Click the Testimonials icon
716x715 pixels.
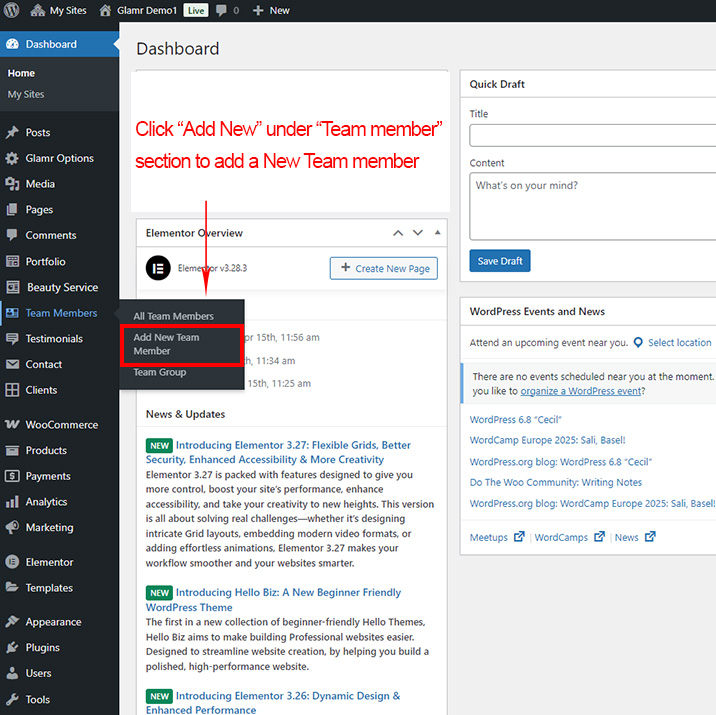click(12, 338)
